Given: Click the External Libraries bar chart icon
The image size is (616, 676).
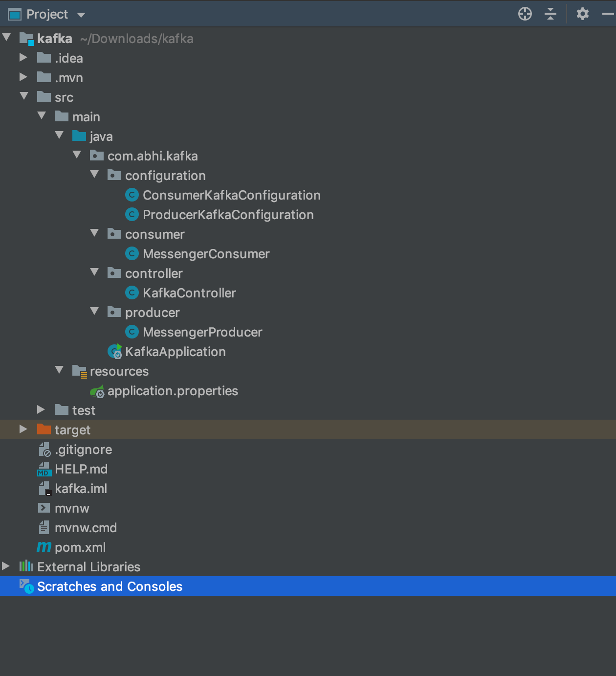Looking at the screenshot, I should click(x=25, y=566).
